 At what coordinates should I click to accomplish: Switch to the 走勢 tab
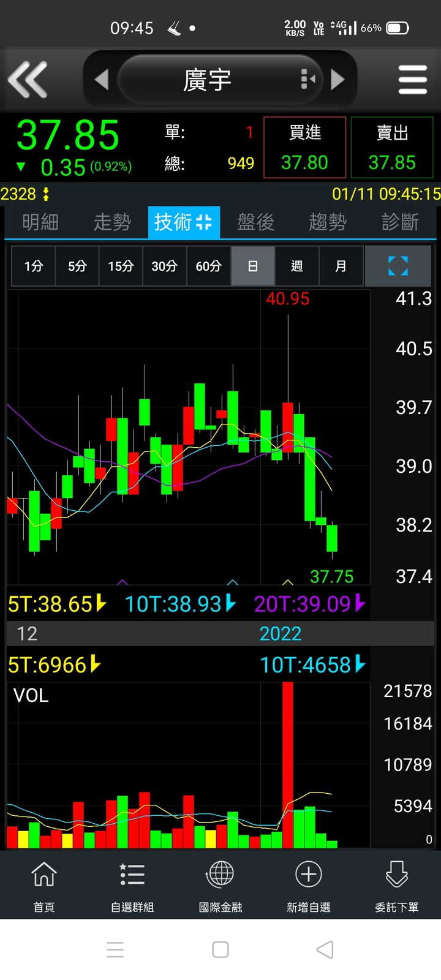[x=112, y=222]
